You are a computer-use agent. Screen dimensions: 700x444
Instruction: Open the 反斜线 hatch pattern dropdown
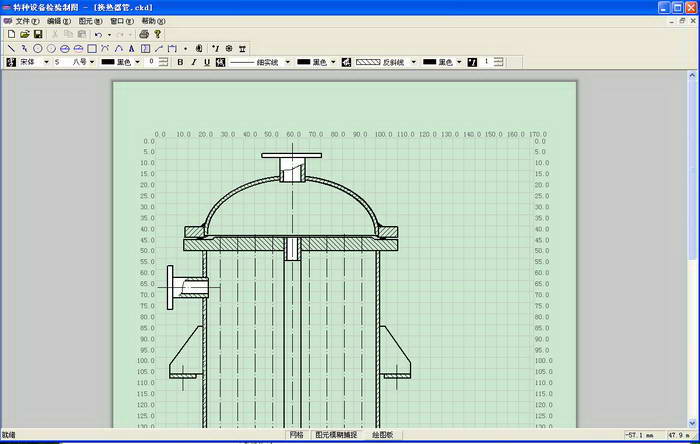(x=412, y=62)
